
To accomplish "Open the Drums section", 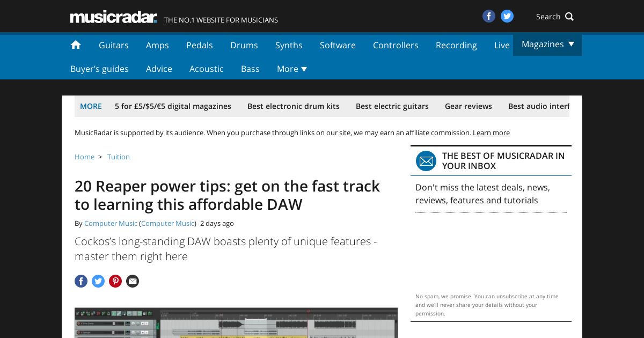I will click(x=244, y=45).
